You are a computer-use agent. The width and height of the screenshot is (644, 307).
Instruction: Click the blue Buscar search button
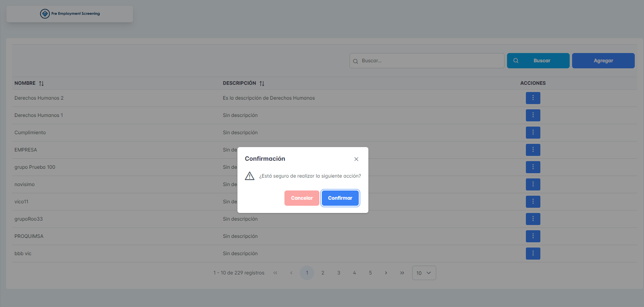click(538, 61)
